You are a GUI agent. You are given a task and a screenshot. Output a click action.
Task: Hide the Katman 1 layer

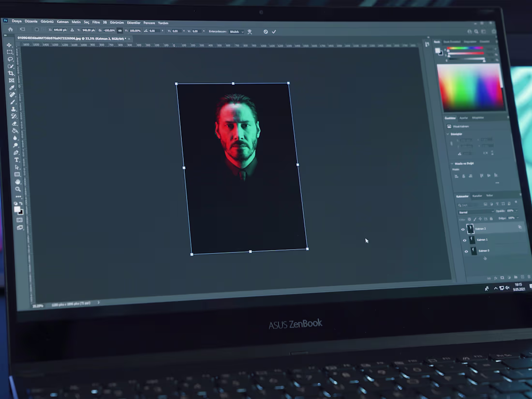coord(464,240)
